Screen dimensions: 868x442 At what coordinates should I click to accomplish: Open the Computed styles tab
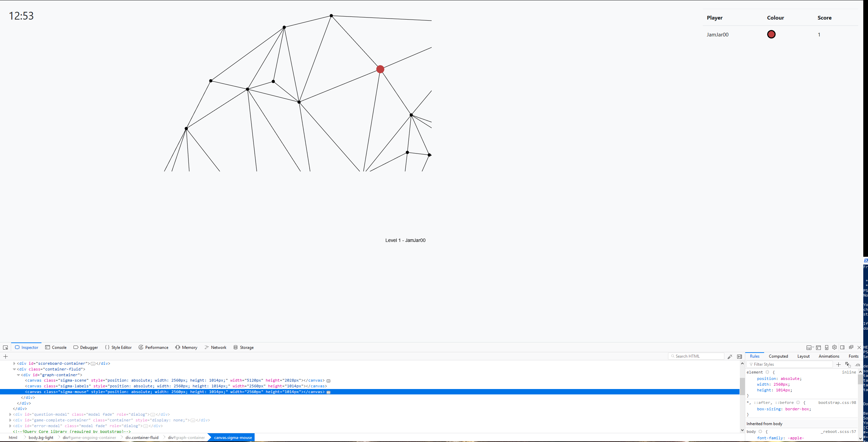[x=778, y=356]
